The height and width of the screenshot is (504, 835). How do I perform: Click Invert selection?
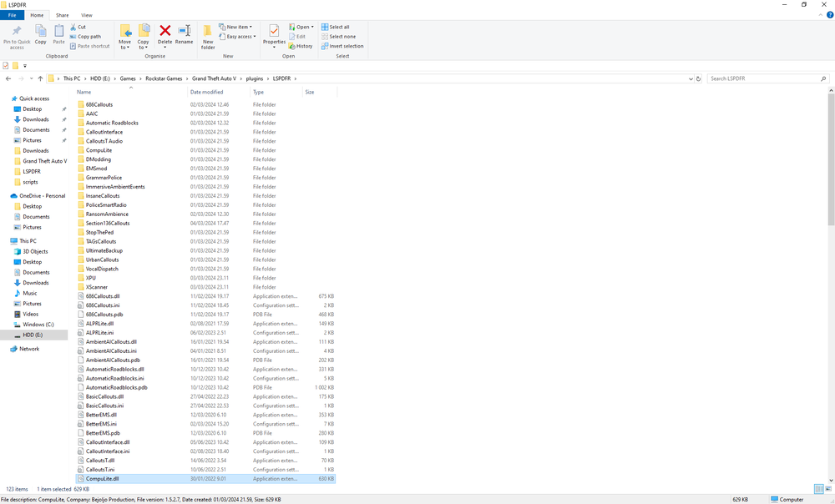pos(342,46)
